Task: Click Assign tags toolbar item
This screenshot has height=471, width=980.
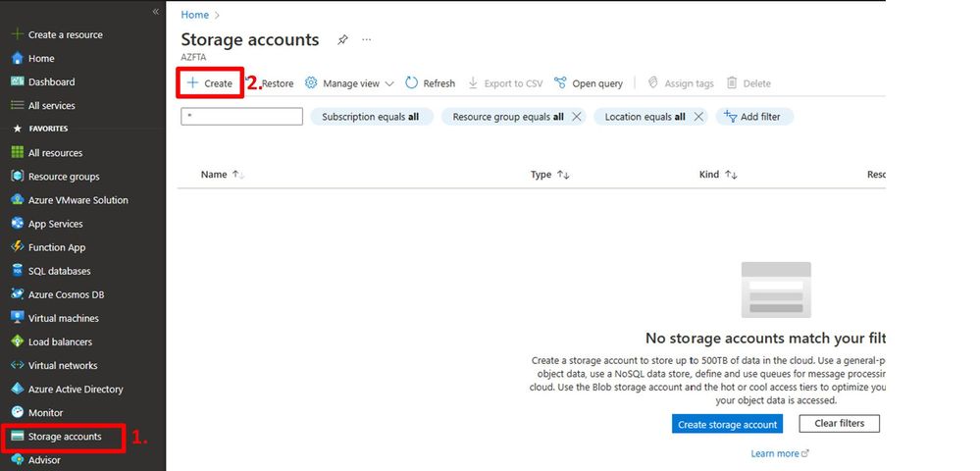Action: click(x=681, y=83)
